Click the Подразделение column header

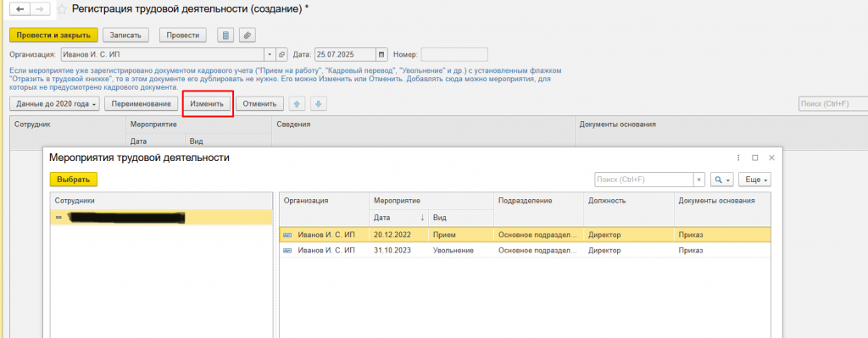(x=538, y=202)
